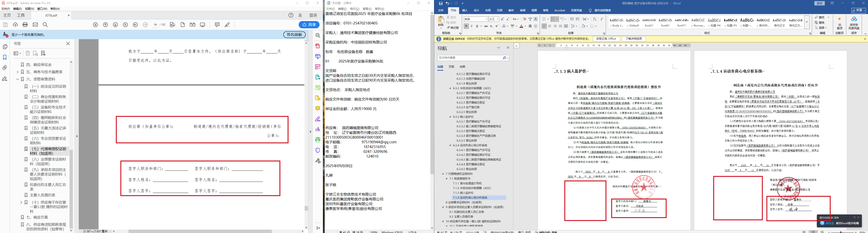868x233 pixels.
Task: Click the blue 共享 button in Acrobat
Action: 309,25
